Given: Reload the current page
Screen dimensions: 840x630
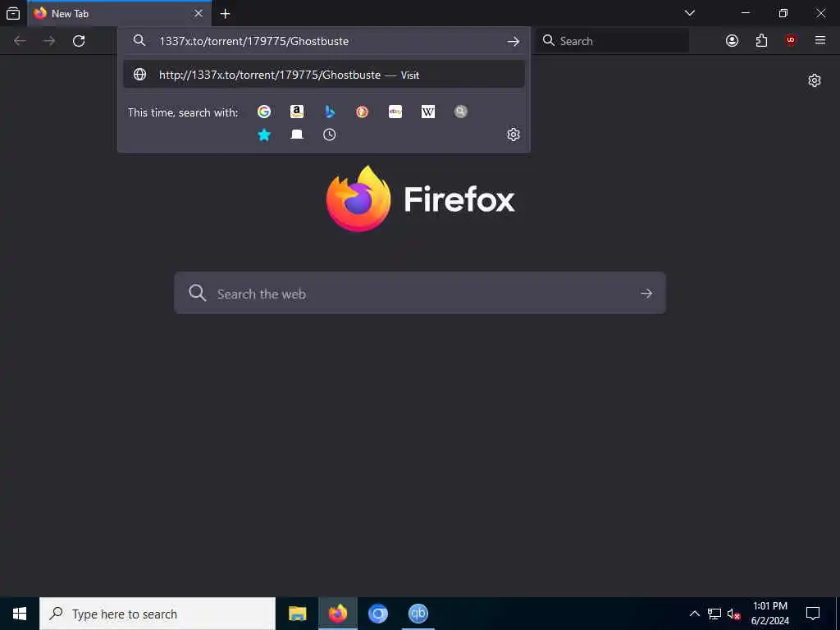Looking at the screenshot, I should [79, 41].
